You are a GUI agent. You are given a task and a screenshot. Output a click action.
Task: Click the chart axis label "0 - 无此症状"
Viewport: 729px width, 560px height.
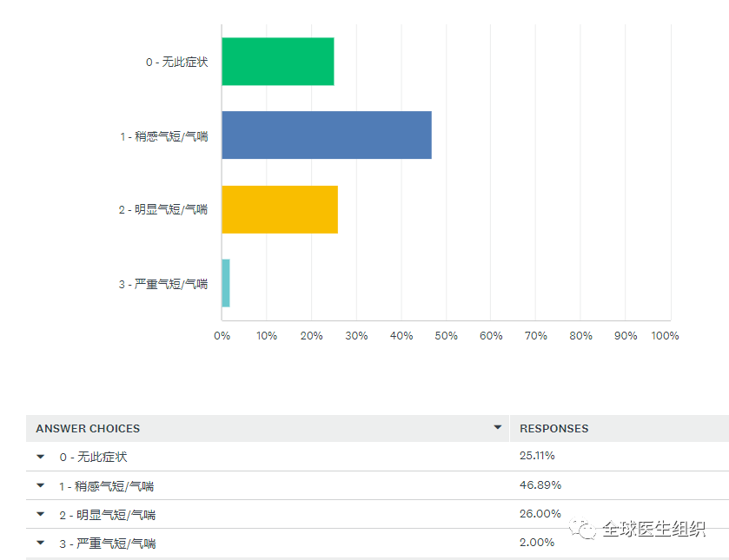pos(176,63)
